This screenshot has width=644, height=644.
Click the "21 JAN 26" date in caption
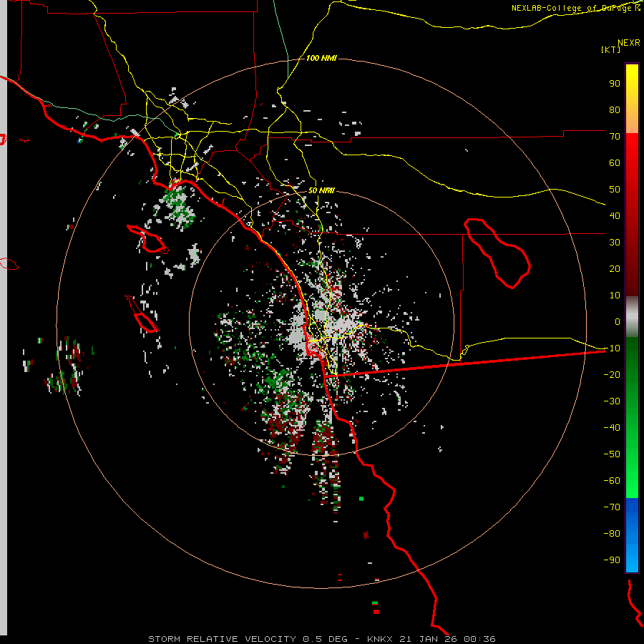pyautogui.click(x=429, y=639)
